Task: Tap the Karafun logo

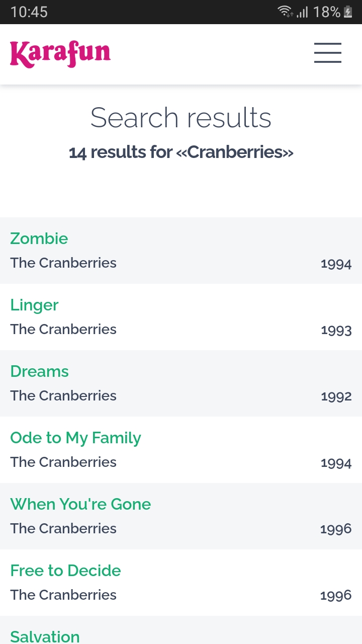Action: 60,54
